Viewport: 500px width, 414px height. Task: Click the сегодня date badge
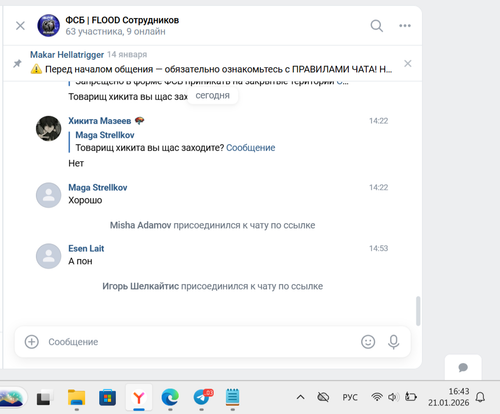click(x=213, y=96)
